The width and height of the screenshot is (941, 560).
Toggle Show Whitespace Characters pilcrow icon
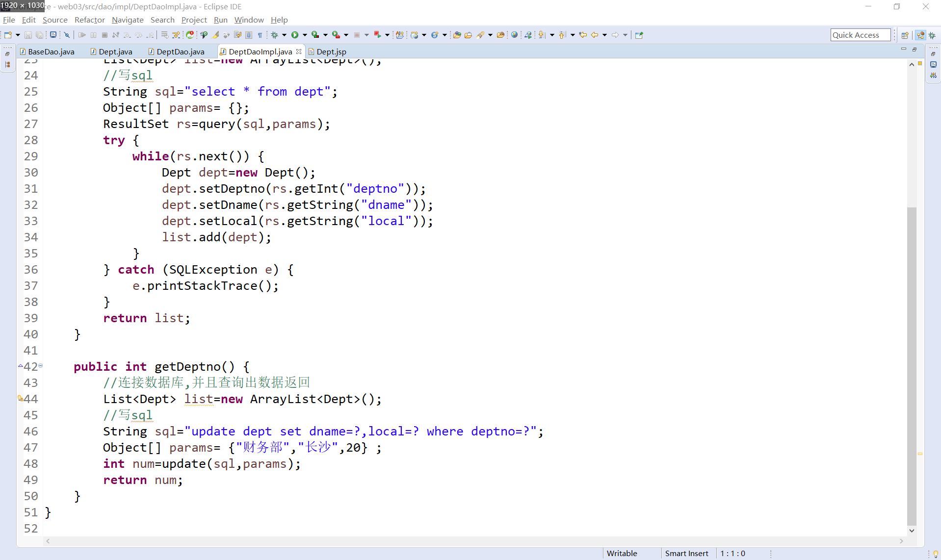pyautogui.click(x=260, y=35)
